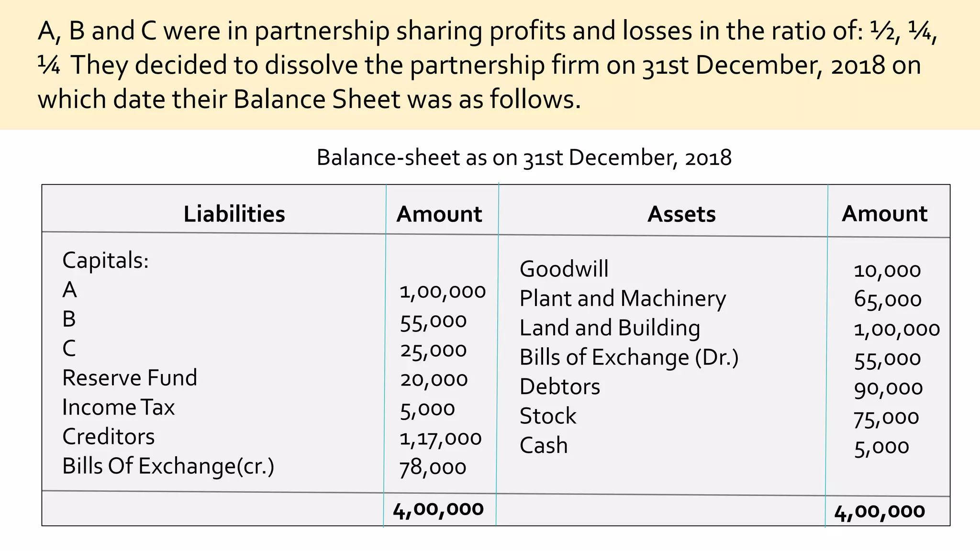Select the Debtors asset label
980x551 pixels.
coord(559,387)
